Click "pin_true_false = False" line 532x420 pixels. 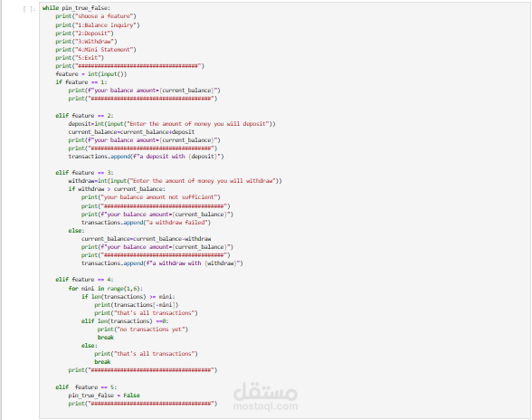click(x=104, y=396)
